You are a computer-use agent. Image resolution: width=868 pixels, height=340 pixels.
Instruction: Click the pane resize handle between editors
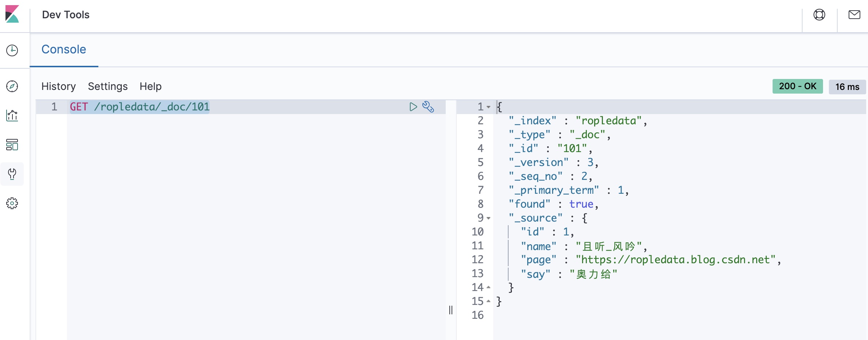pyautogui.click(x=451, y=310)
